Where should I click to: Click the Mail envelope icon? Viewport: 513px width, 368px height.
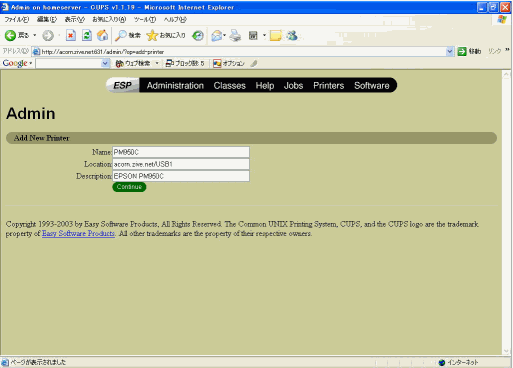point(217,35)
